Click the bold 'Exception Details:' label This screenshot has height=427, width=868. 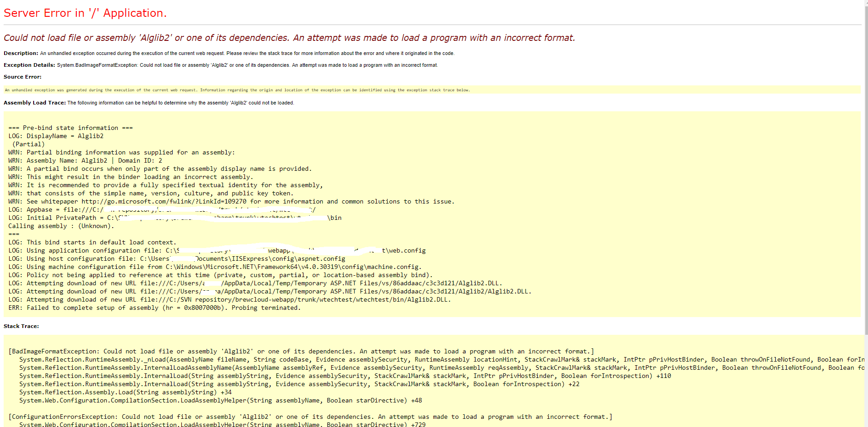(29, 65)
